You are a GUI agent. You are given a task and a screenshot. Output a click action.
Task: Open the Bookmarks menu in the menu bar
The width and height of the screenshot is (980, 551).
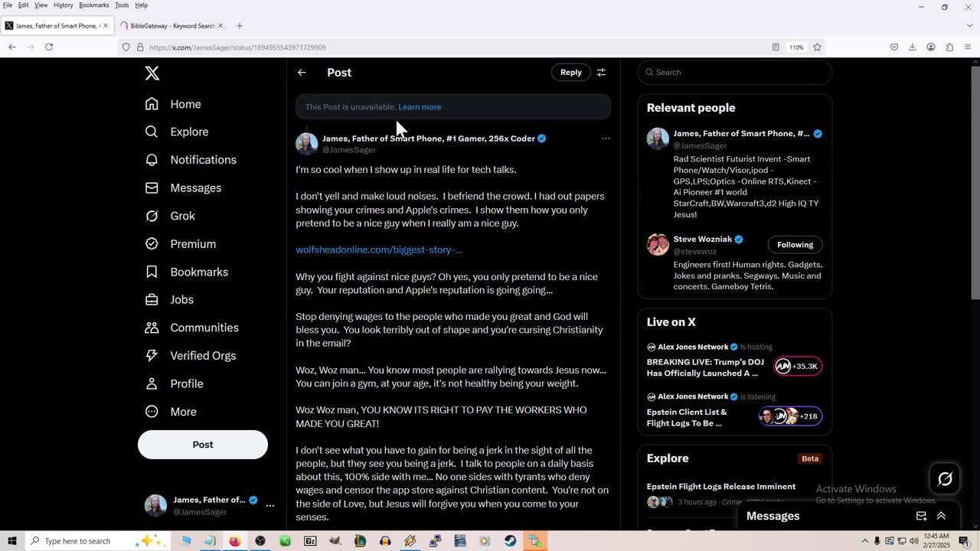[94, 5]
